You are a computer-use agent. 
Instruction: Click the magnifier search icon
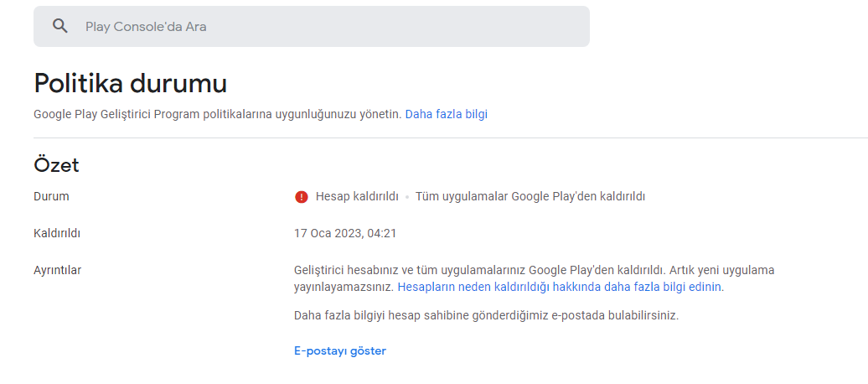tap(60, 26)
